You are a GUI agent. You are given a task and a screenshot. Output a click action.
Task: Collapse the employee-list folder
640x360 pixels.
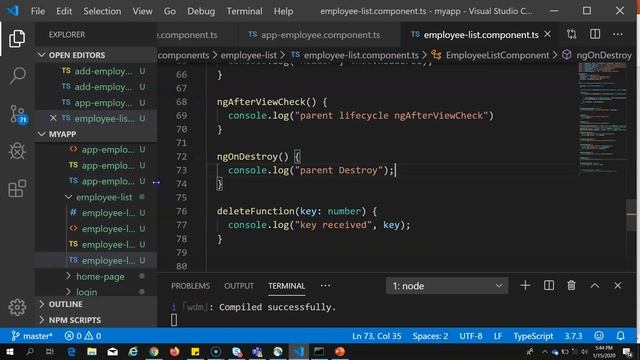tap(69, 197)
